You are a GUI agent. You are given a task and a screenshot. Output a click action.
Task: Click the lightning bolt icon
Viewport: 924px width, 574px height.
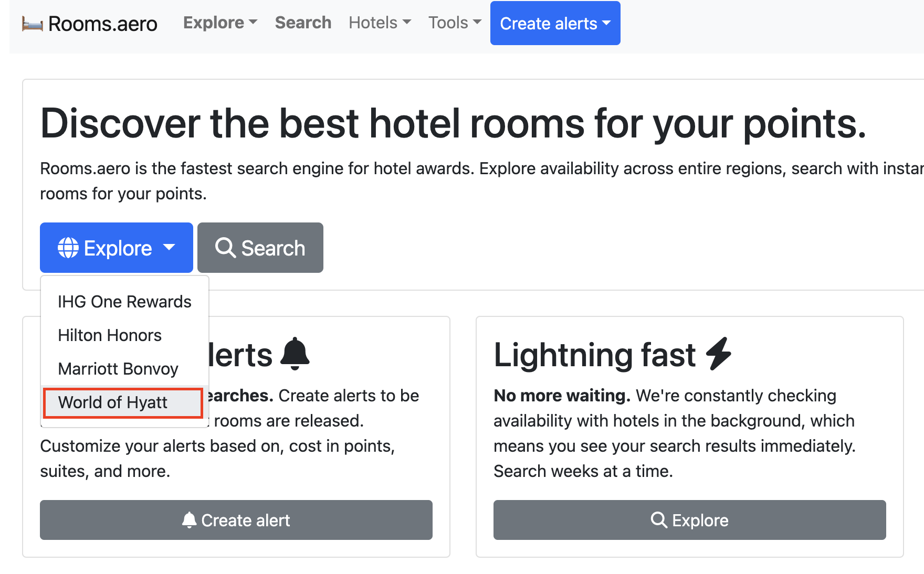tap(719, 354)
